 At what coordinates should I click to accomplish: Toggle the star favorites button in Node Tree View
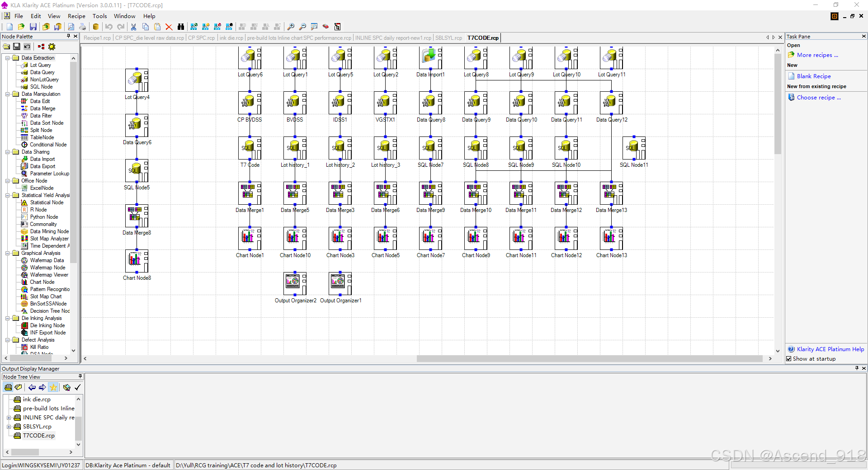(53, 387)
